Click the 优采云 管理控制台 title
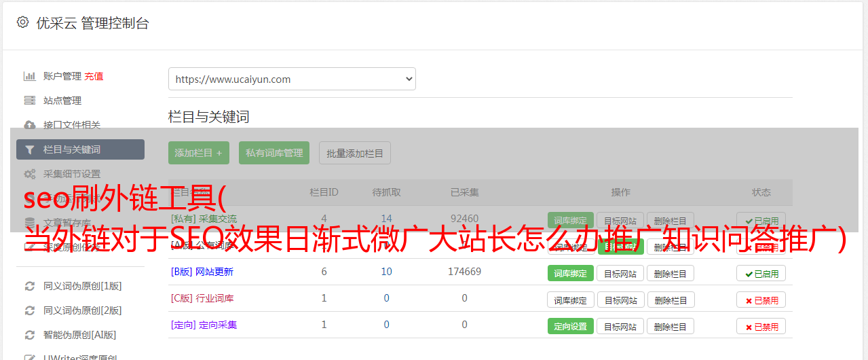Screen dimensions: 868x360 pyautogui.click(x=92, y=23)
